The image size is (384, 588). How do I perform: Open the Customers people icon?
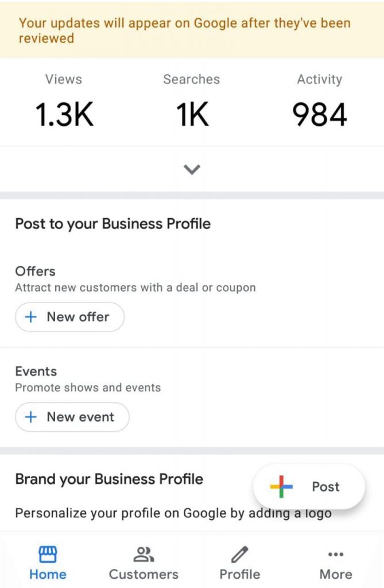pyautogui.click(x=143, y=554)
